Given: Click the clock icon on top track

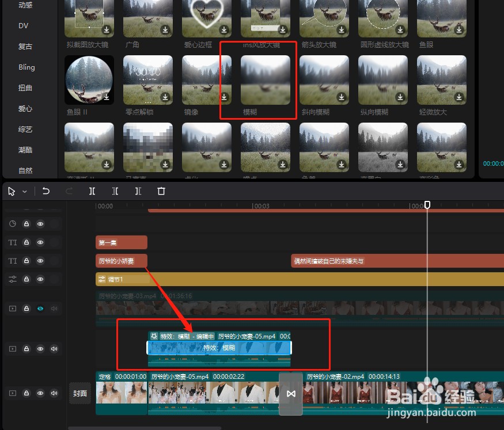Looking at the screenshot, I should (13, 224).
